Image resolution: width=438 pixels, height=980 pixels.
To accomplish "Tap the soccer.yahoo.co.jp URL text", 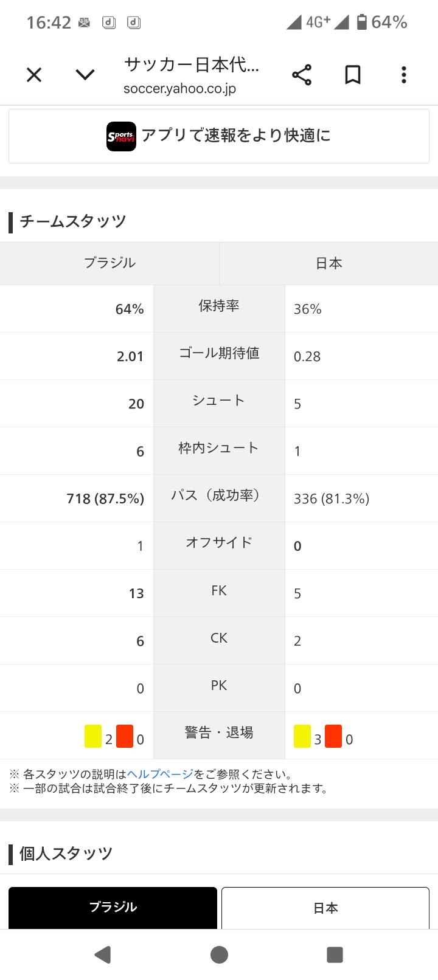I will click(179, 89).
